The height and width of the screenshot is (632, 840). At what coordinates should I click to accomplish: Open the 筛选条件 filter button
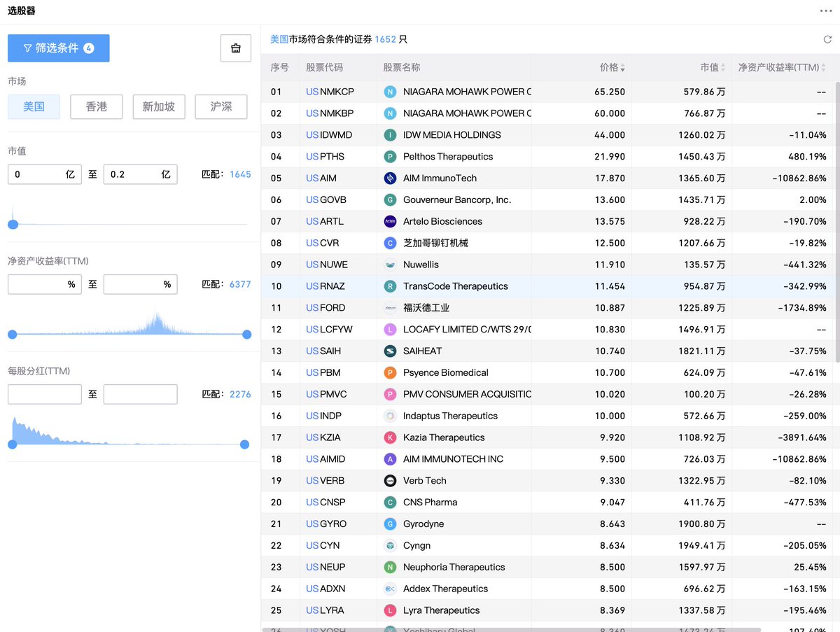[x=59, y=48]
